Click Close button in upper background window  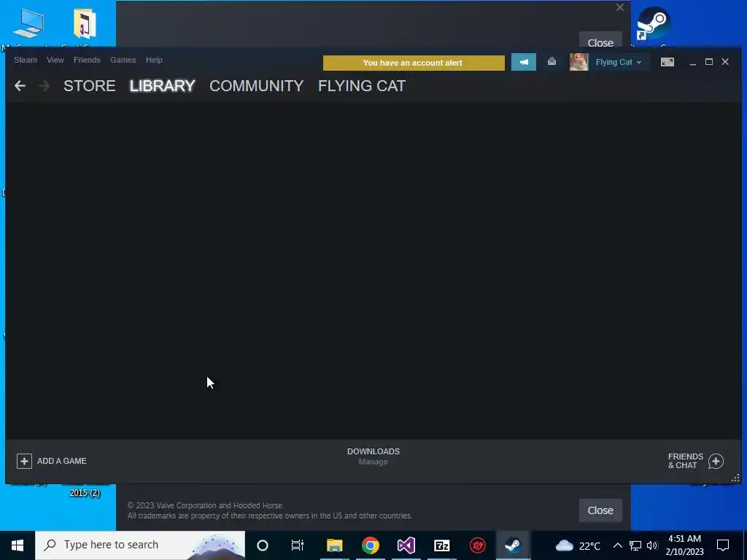click(x=600, y=41)
